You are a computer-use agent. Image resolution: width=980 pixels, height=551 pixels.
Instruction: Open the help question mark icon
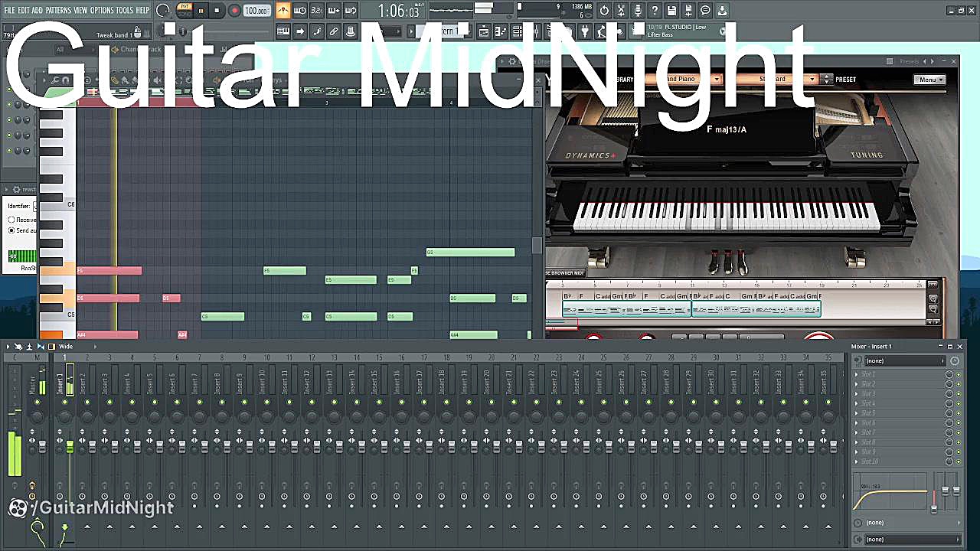click(655, 11)
